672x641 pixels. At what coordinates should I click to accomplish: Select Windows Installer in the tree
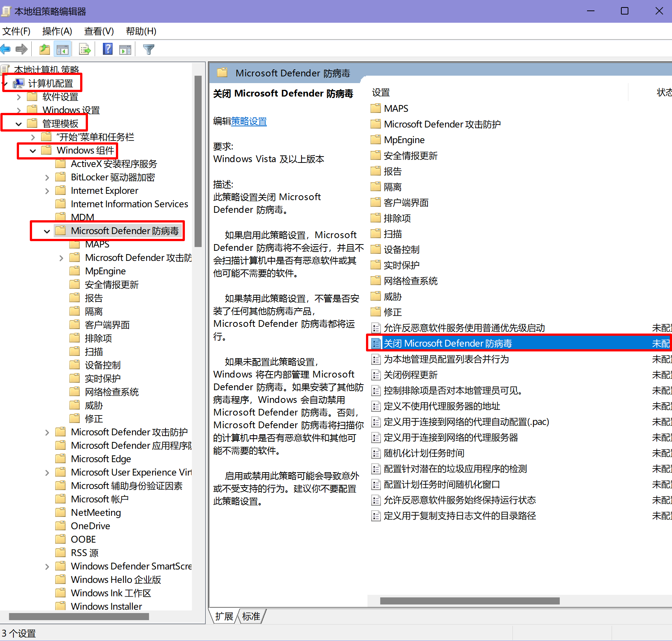[x=106, y=606]
